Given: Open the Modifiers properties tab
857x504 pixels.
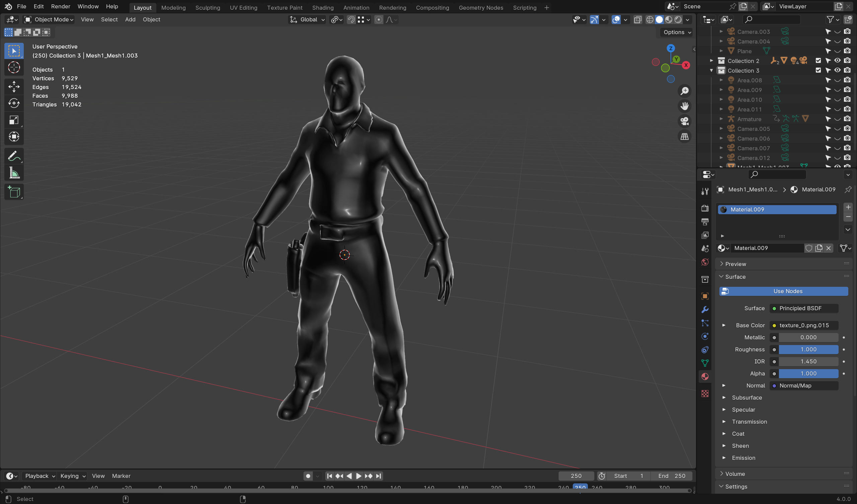Looking at the screenshot, I should click(705, 310).
